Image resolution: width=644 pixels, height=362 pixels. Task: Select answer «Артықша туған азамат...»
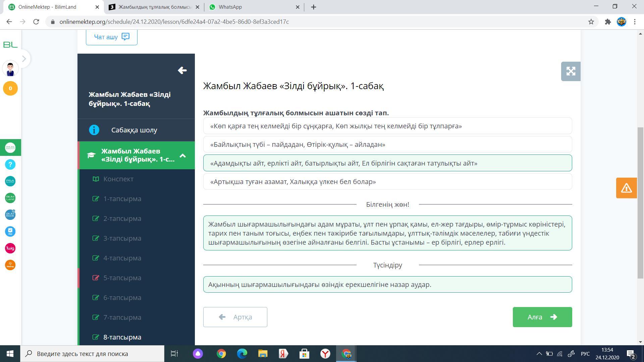tap(387, 182)
